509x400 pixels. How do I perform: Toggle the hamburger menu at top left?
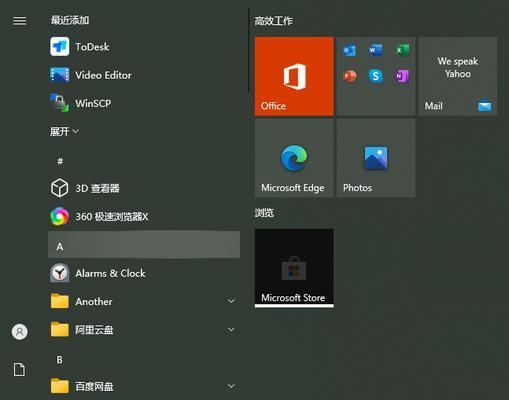click(x=20, y=21)
